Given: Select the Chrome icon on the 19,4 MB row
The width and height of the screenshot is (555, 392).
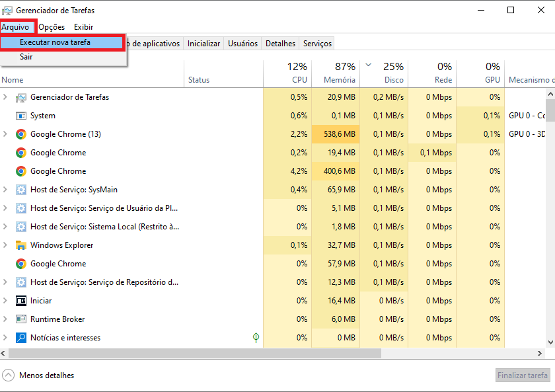Looking at the screenshot, I should click(x=21, y=153).
